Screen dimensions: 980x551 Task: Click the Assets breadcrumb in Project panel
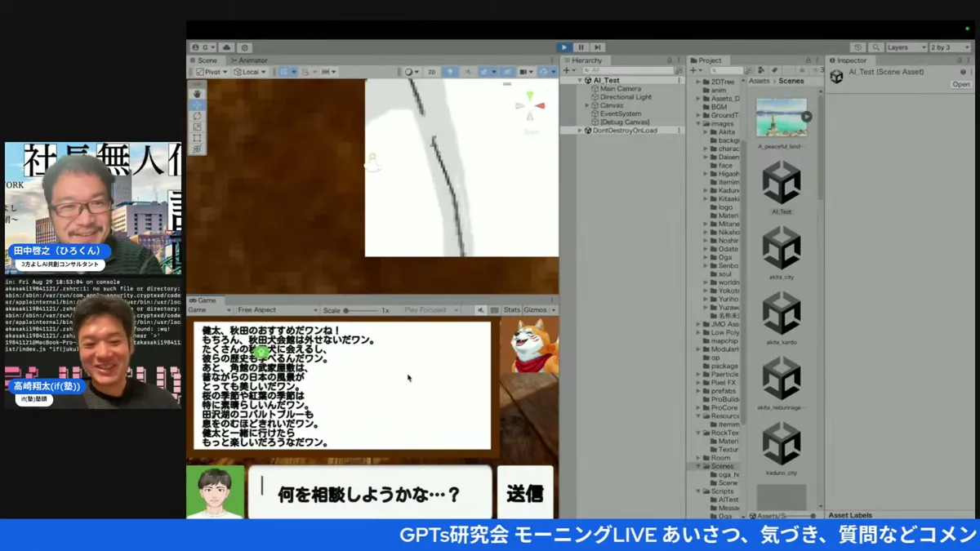click(x=759, y=81)
